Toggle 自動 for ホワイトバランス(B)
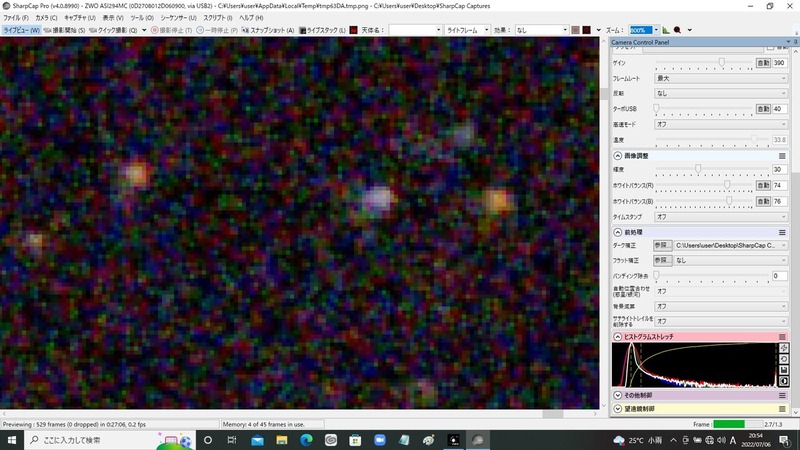The height and width of the screenshot is (450, 800). pyautogui.click(x=763, y=202)
